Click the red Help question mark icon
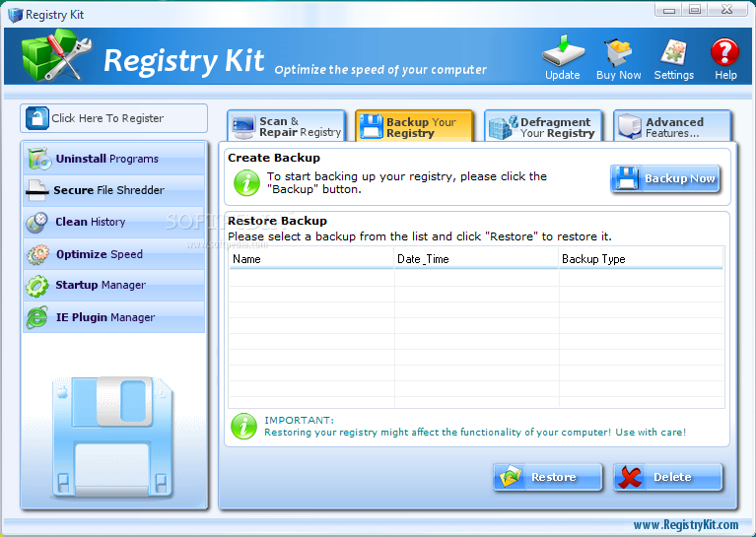This screenshot has height=537, width=756. pyautogui.click(x=724, y=51)
